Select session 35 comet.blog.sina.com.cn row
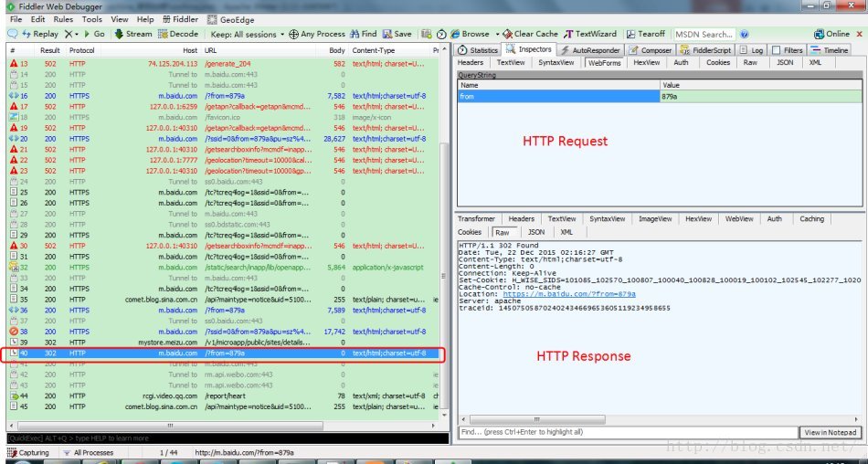 [224, 300]
